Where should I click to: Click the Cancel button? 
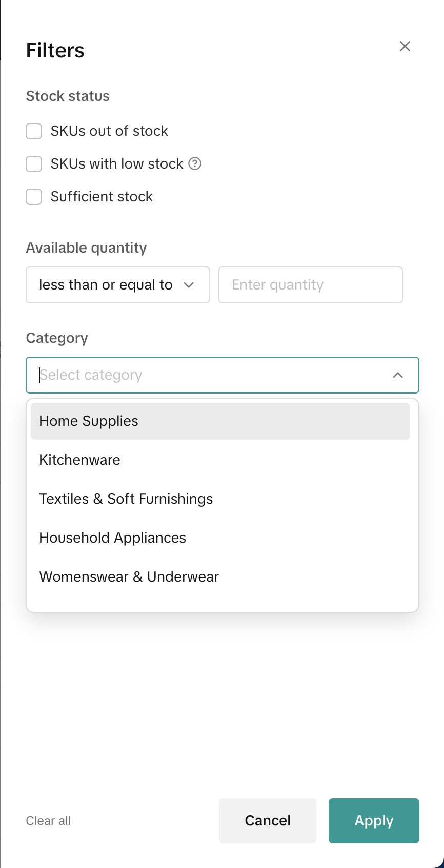pos(268,821)
